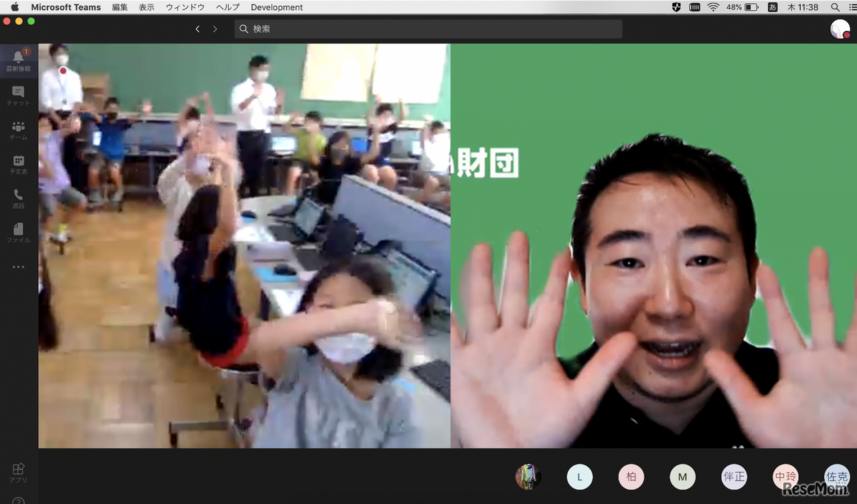Go forward with the right arrow

pos(215,29)
